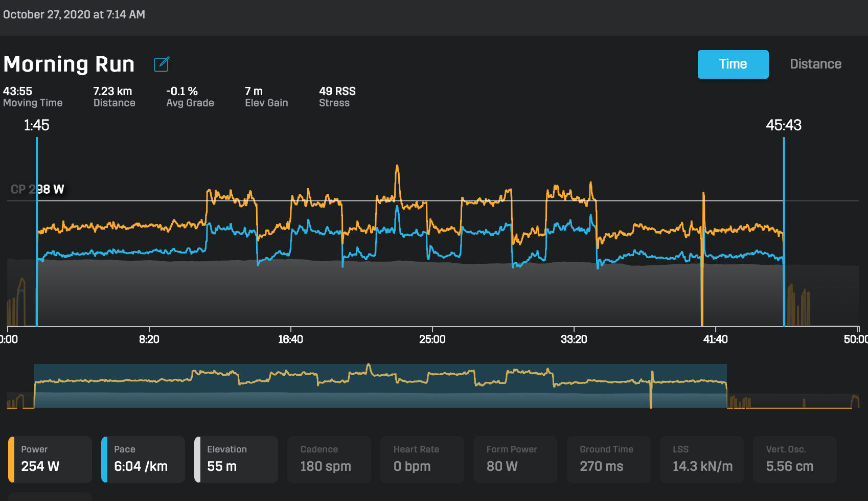Click the 25:00 mark on time axis
868x501 pixels.
(432, 339)
